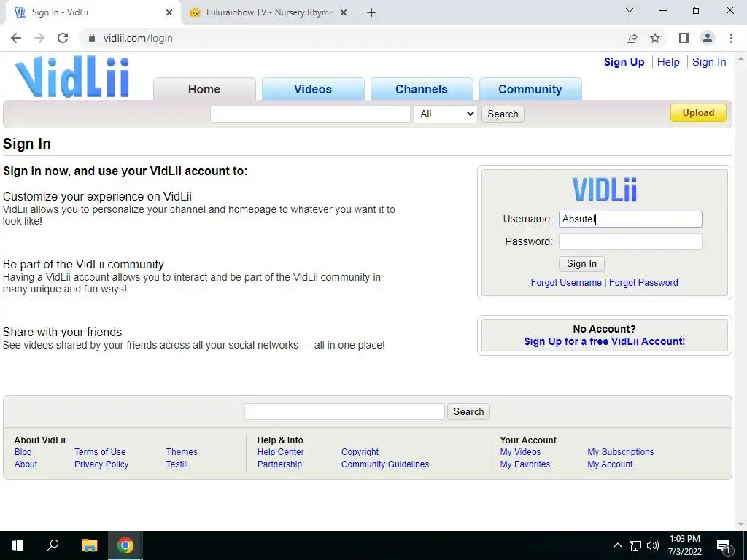
Task: Open the Terms of Use link
Action: (x=100, y=452)
